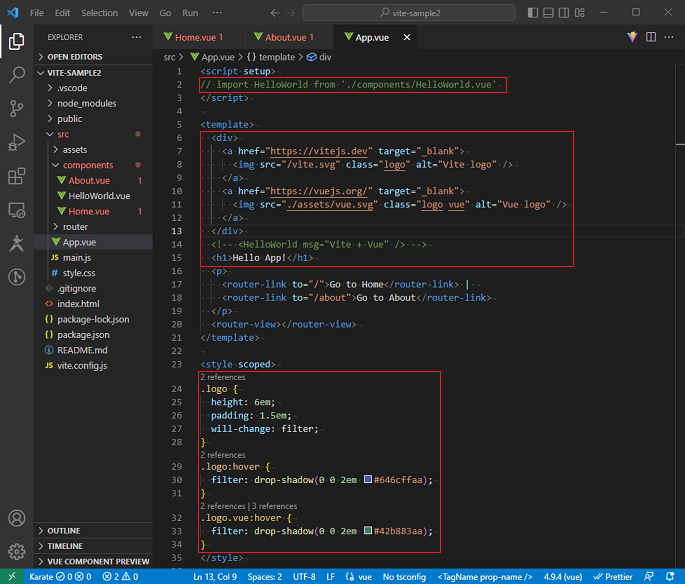685x584 pixels.
Task: Open the Source Control view
Action: 17,108
